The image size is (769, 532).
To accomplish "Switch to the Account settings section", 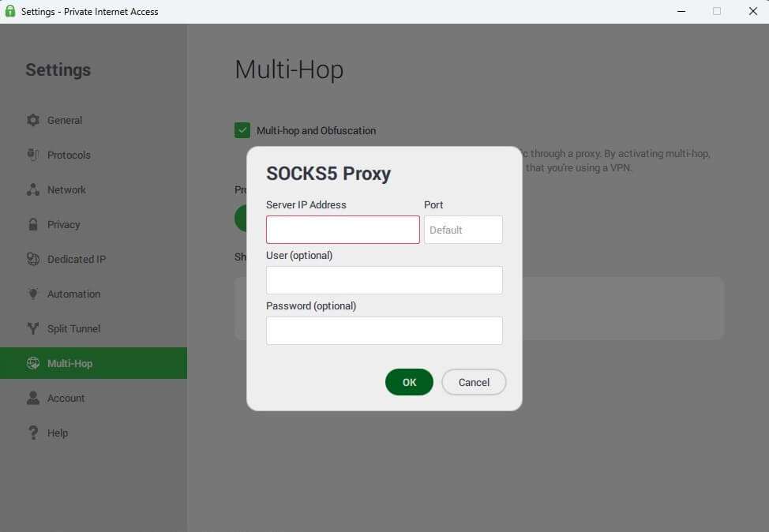I will [x=66, y=398].
